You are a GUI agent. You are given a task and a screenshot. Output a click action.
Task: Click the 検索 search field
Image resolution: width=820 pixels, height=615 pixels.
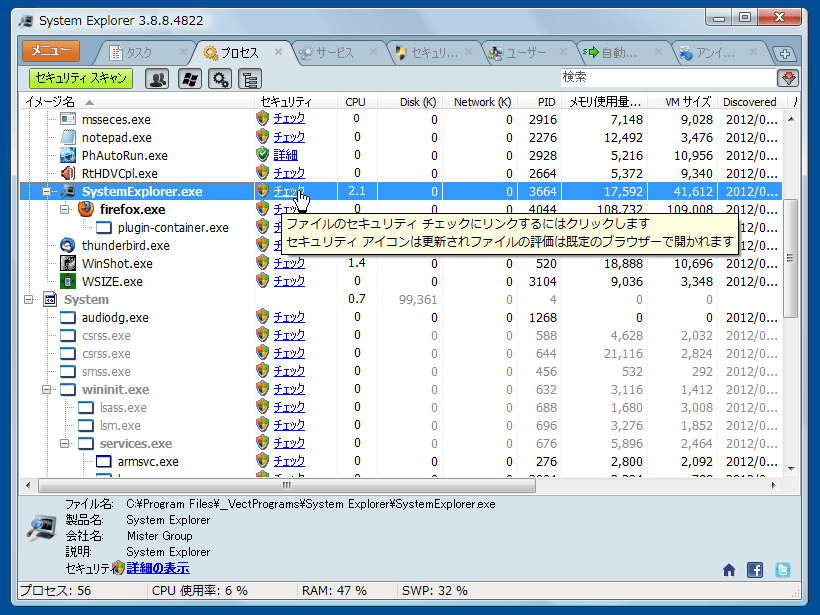pyautogui.click(x=668, y=77)
